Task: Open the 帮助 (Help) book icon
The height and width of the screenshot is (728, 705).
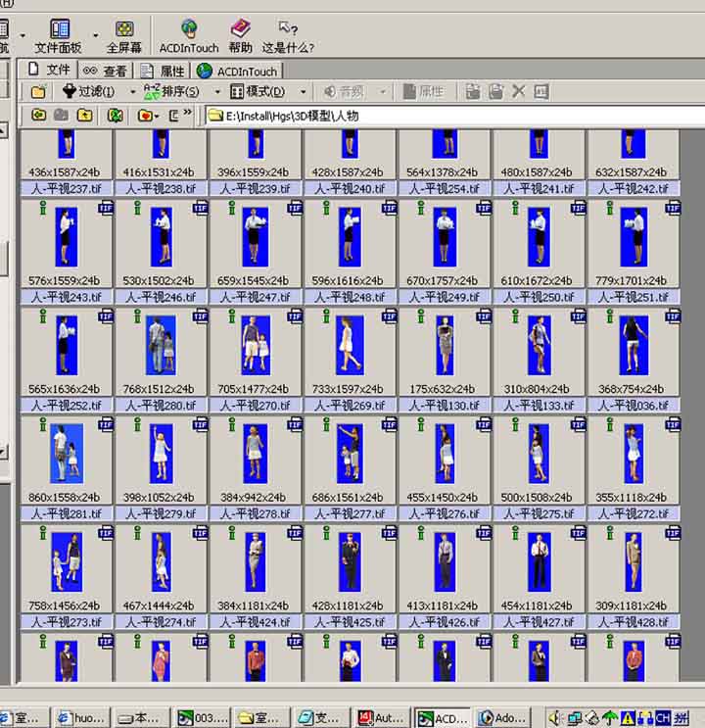Action: (x=240, y=29)
